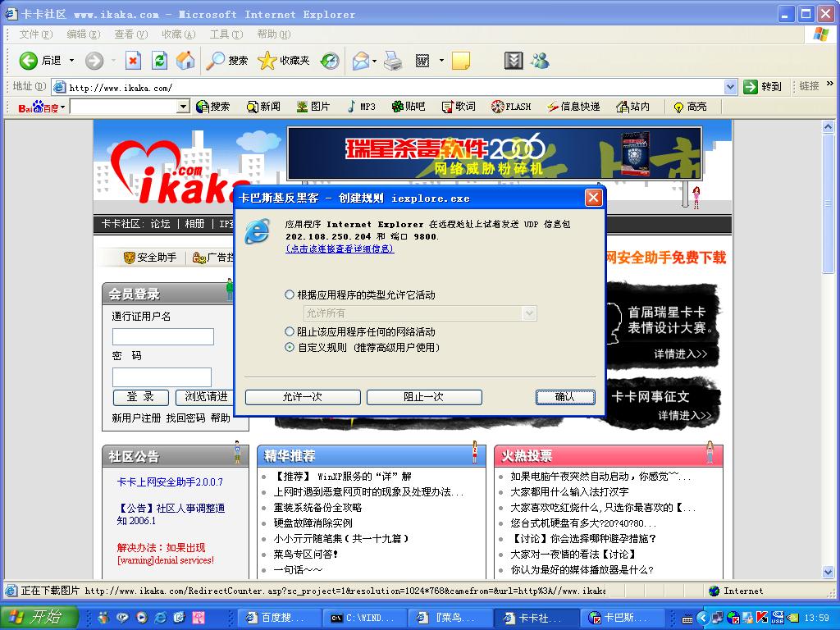Click Baidu toolbar 站内 site search icon

pyautogui.click(x=623, y=107)
